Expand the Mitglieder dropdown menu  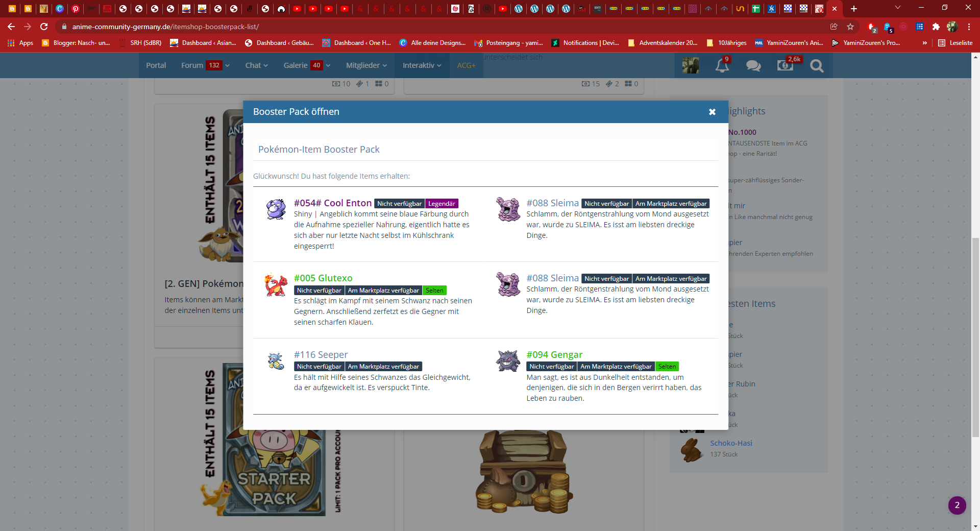tap(366, 65)
